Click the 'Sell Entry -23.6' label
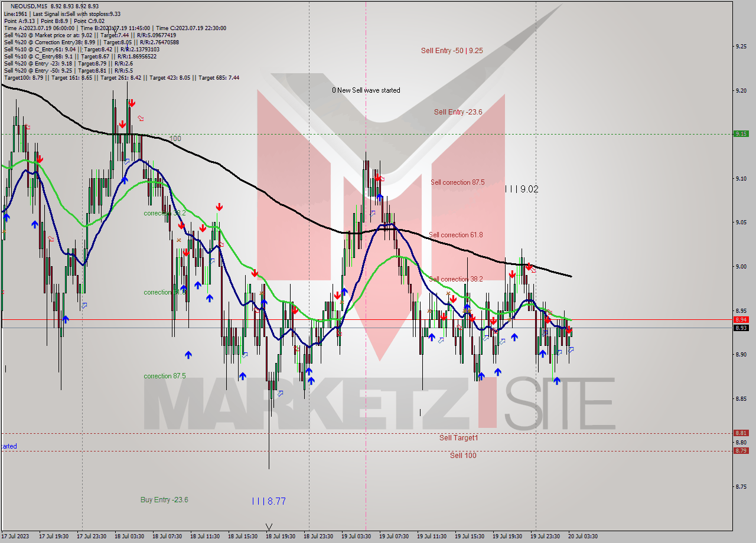 (458, 112)
